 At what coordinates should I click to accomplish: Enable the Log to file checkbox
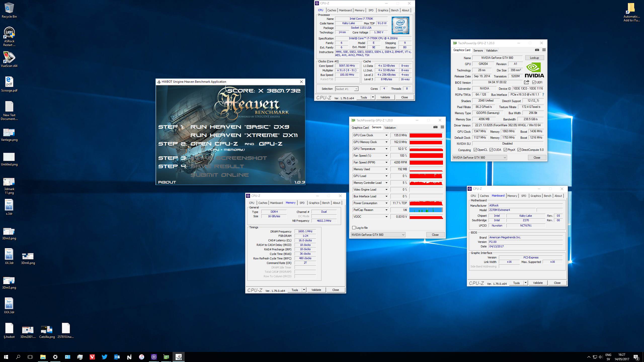click(354, 228)
